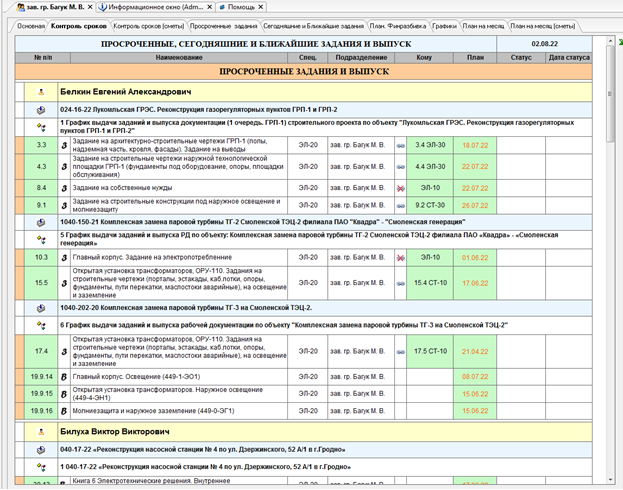Click the scrollbar up arrow
Image resolution: width=623 pixels, height=490 pixels.
pyautogui.click(x=610, y=41)
